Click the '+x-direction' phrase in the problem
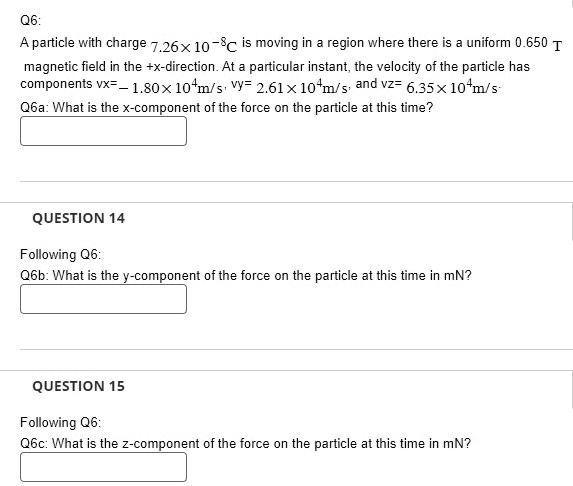573x486 pixels. [x=182, y=67]
